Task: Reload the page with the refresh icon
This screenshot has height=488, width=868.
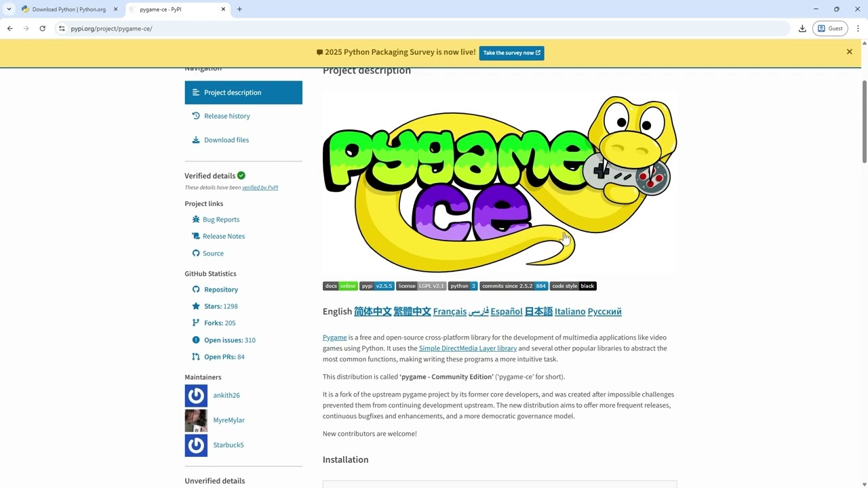Action: click(x=42, y=28)
